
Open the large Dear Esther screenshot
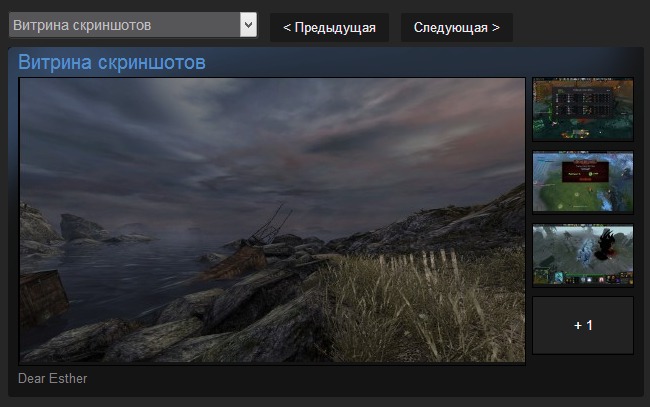click(272, 220)
